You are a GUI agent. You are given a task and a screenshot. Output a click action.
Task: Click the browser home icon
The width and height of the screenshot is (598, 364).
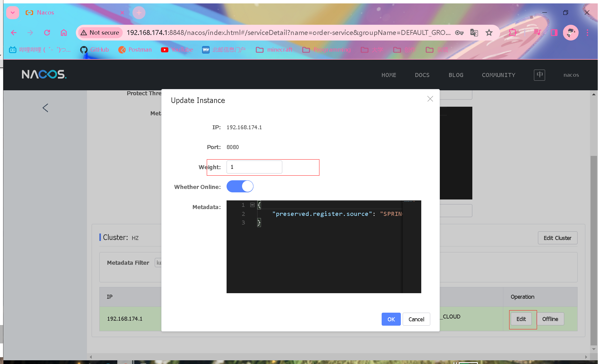click(64, 32)
